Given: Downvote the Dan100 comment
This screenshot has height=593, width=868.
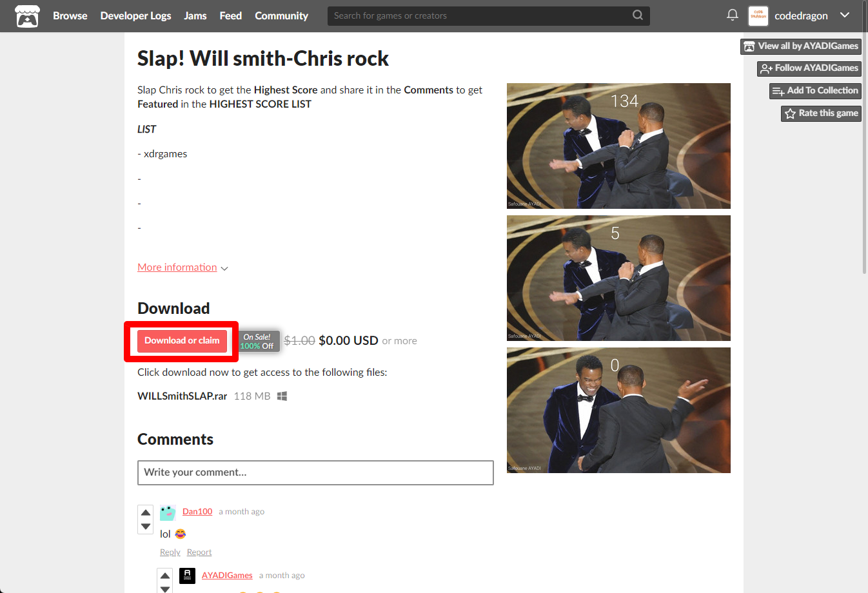Looking at the screenshot, I should click(x=146, y=527).
